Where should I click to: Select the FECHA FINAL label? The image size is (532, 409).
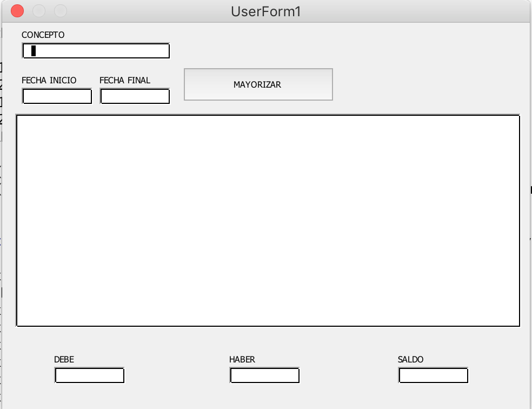124,80
